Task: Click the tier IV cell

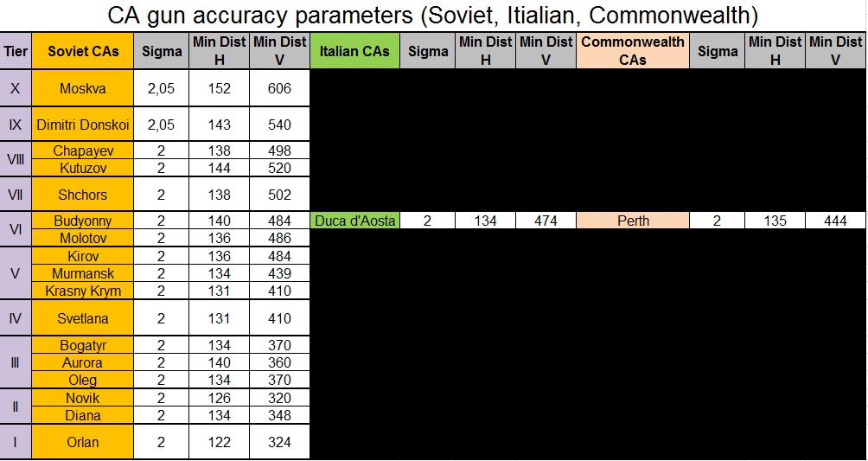Action: 16,318
